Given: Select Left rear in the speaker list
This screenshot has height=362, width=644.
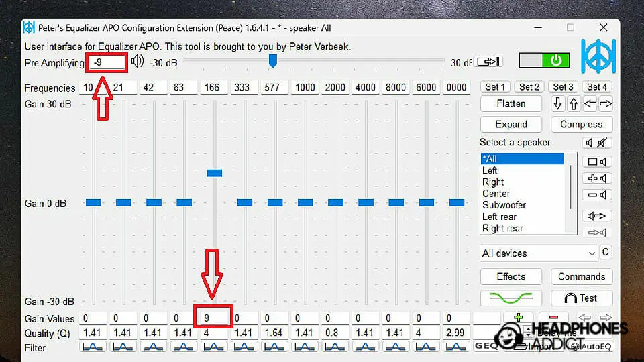Looking at the screenshot, I should (500, 217).
